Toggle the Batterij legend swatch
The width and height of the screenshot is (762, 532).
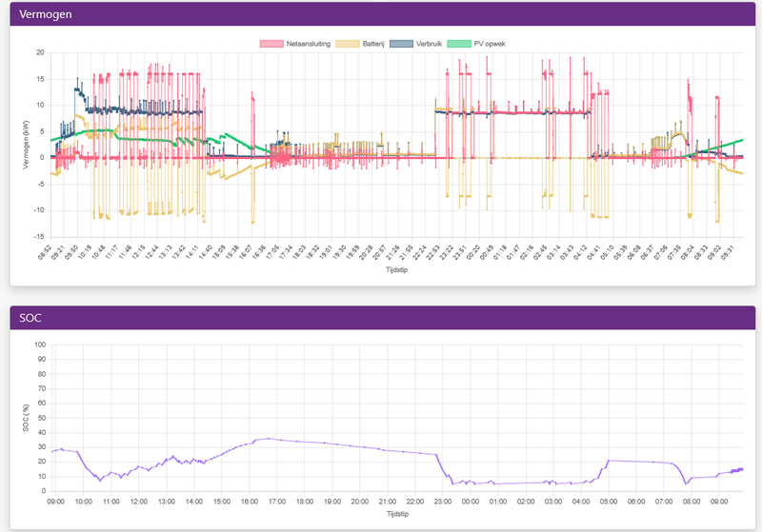point(348,44)
